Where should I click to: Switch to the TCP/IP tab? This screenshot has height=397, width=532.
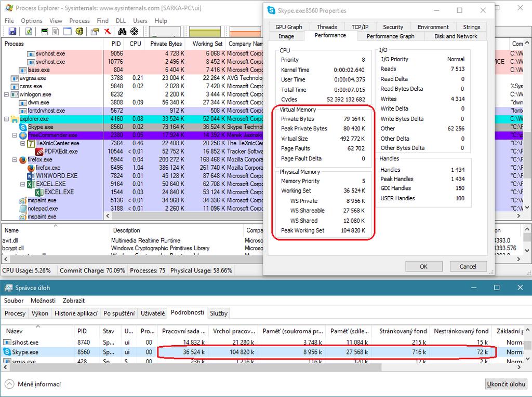[360, 27]
